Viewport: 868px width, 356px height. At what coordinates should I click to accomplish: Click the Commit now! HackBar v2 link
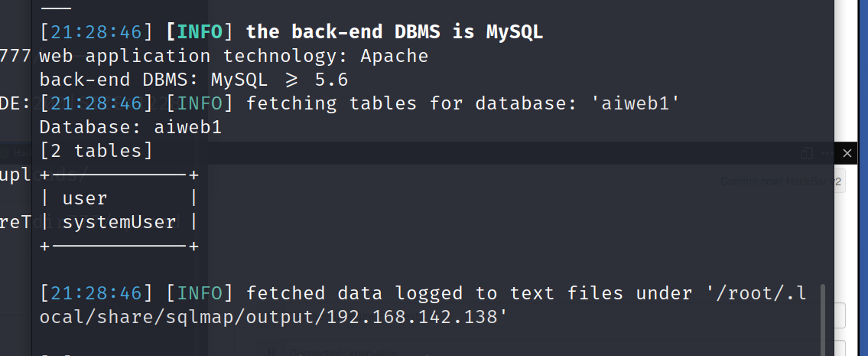pos(781,181)
